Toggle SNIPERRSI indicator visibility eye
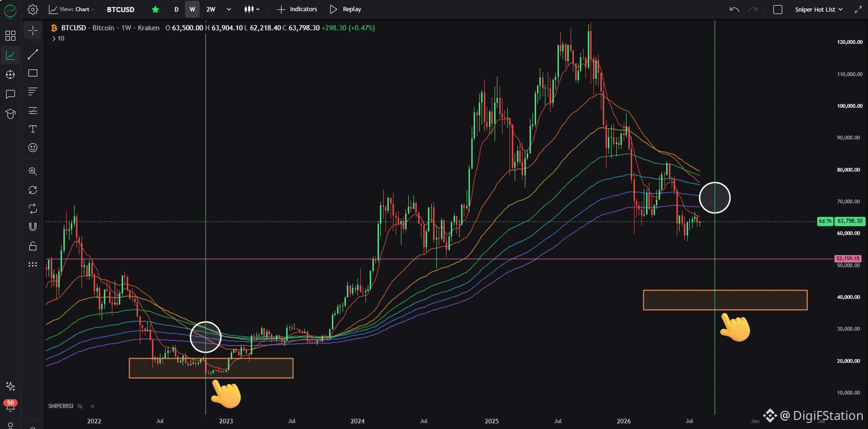Screen dimensions: 868x429 pyautogui.click(x=80, y=406)
